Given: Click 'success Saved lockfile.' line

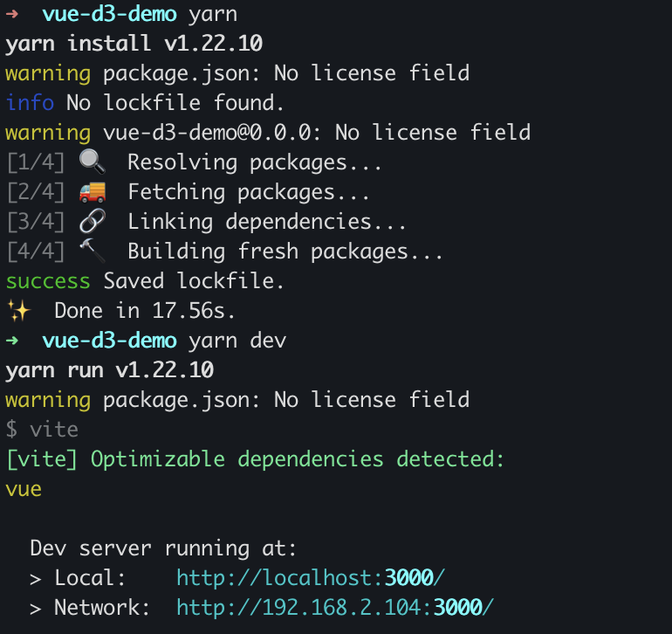Looking at the screenshot, I should pyautogui.click(x=144, y=281).
